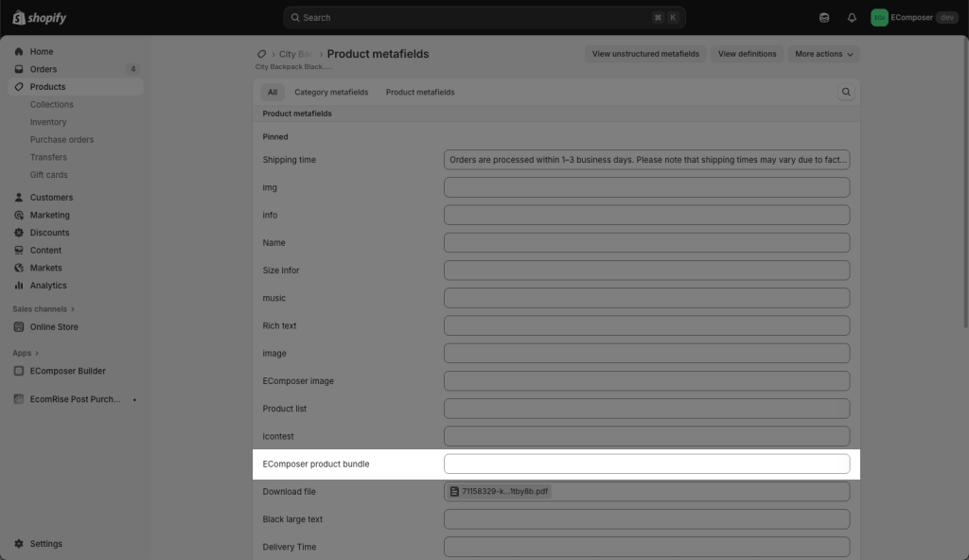
Task: Open the Analytics section
Action: [x=47, y=286]
